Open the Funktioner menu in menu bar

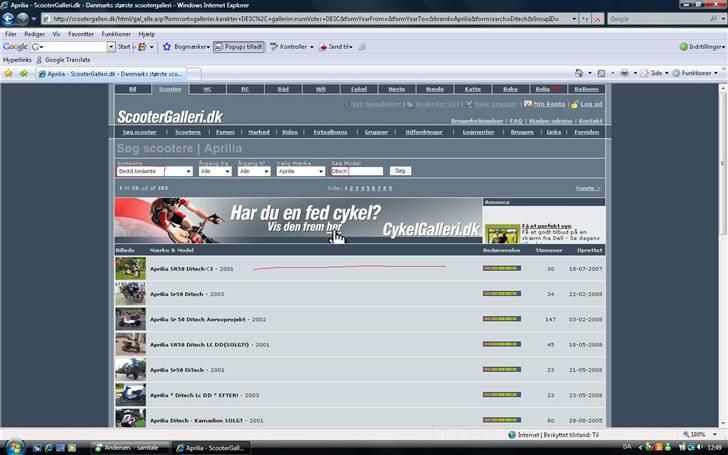pos(116,34)
